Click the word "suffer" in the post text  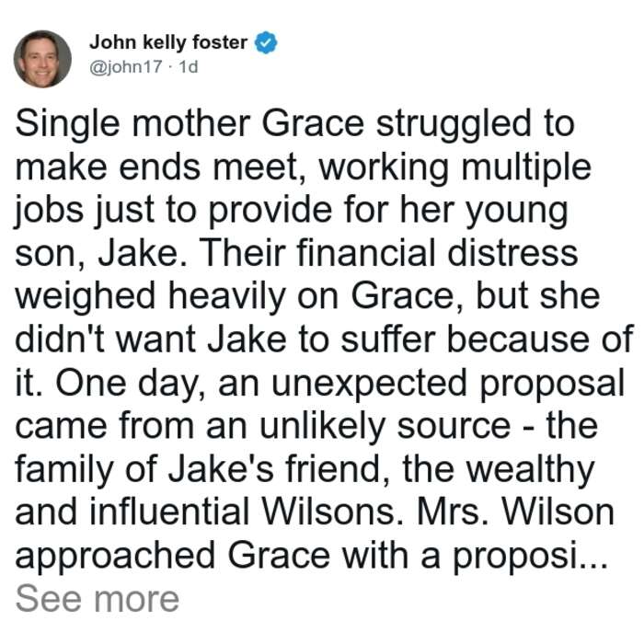point(387,339)
